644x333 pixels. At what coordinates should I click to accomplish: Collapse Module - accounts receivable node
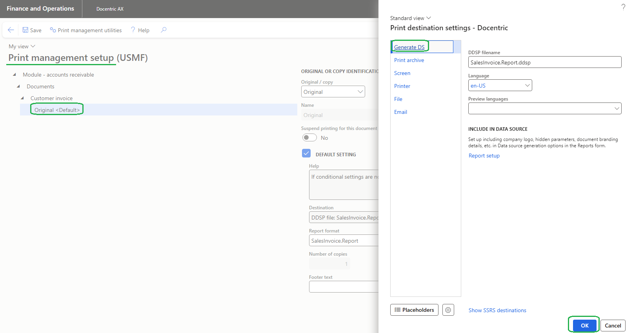15,74
